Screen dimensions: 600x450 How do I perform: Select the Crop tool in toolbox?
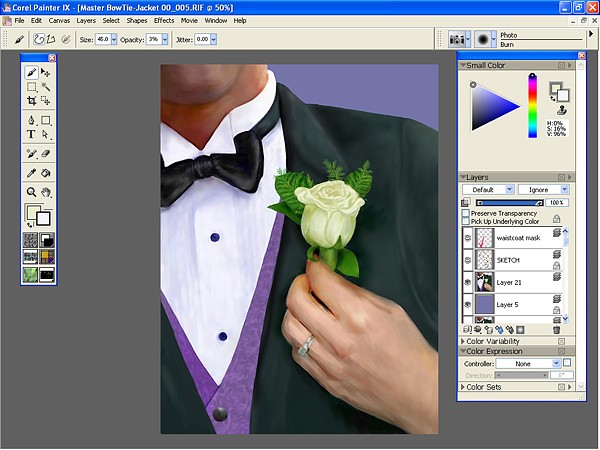tap(31, 101)
